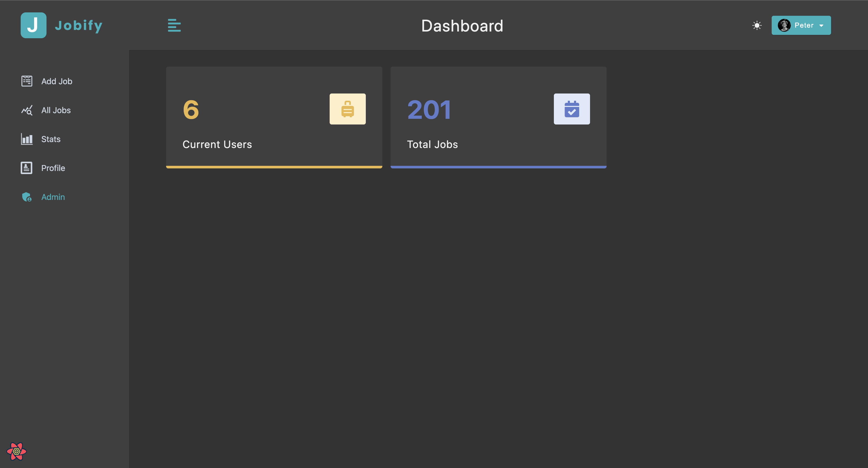Open the Profile page link
Screen dimensions: 868x468
(x=53, y=168)
